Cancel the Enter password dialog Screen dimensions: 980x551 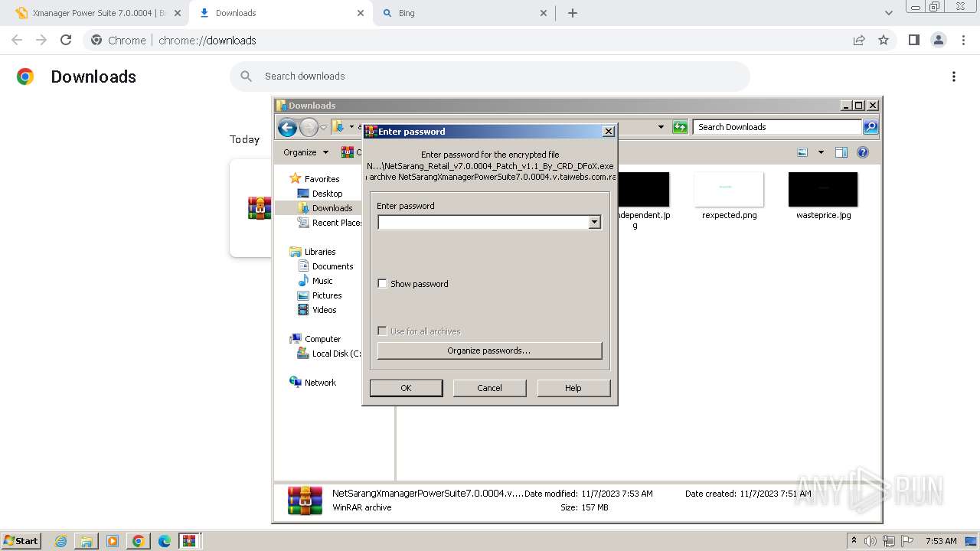point(489,388)
